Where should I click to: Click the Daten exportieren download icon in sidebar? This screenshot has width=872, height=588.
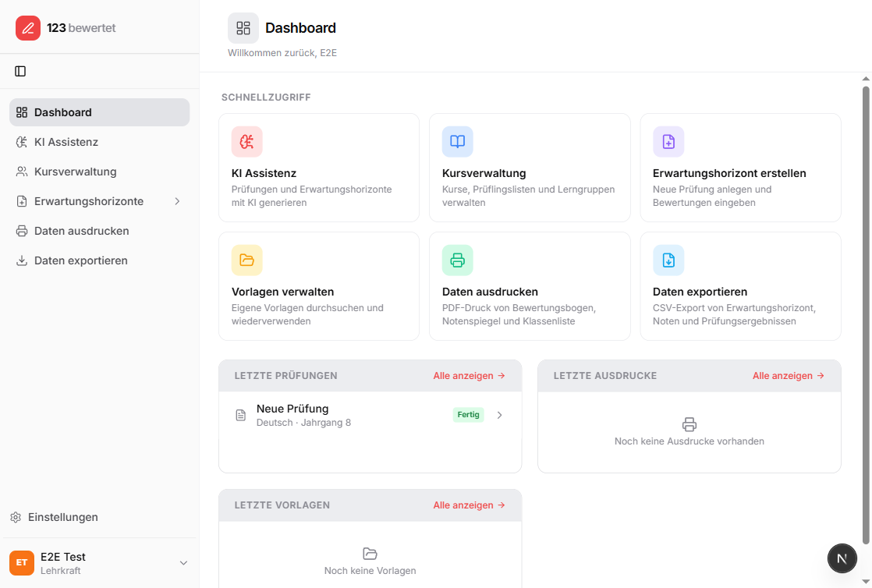coord(22,260)
